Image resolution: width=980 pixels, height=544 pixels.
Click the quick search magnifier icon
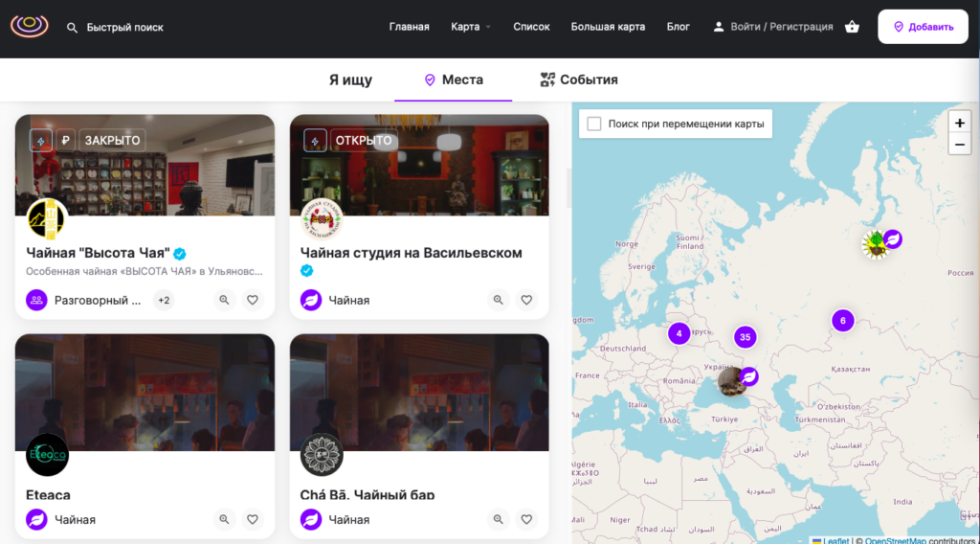coord(73,28)
